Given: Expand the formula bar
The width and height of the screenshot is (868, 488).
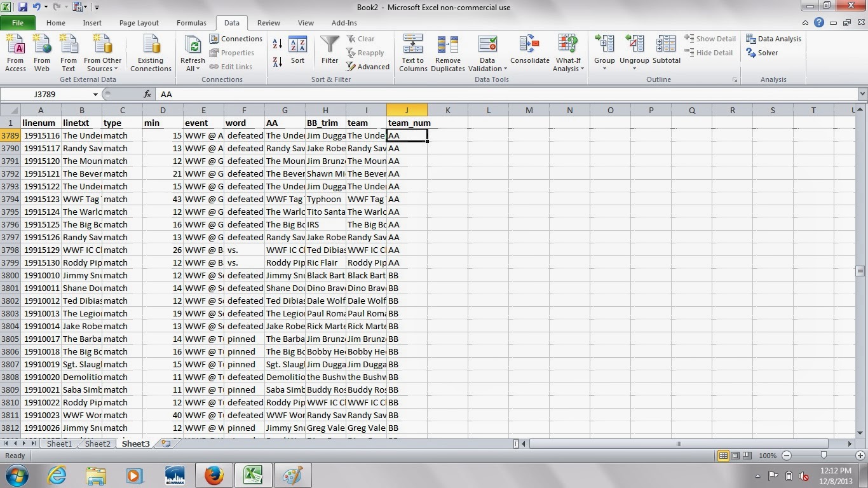Looking at the screenshot, I should (862, 94).
